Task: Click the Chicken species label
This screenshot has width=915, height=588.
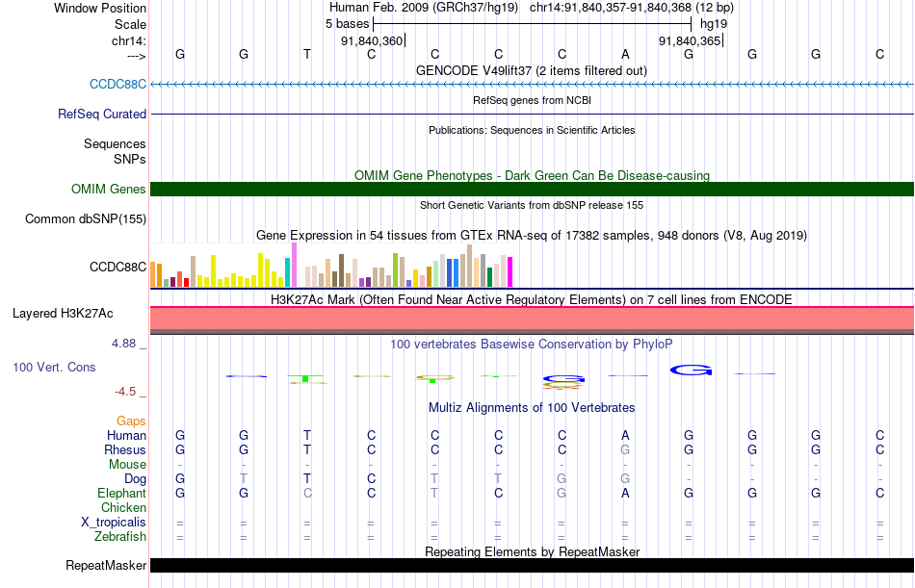Action: click(x=123, y=508)
